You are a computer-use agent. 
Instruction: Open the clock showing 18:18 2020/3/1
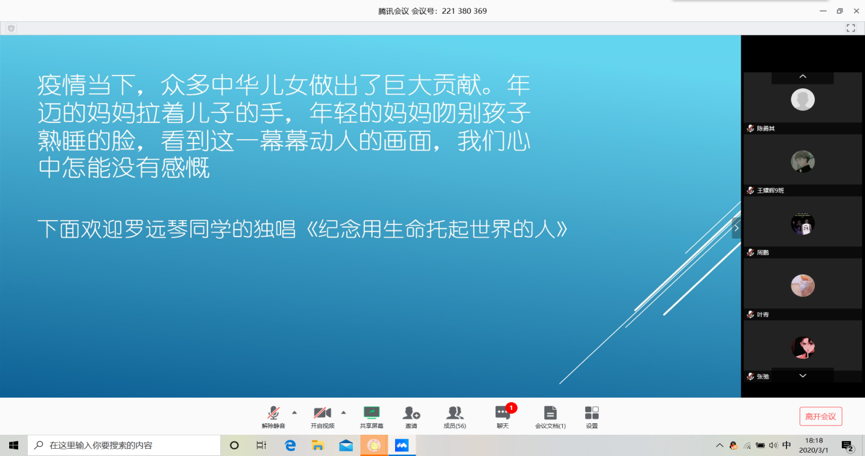(x=814, y=445)
